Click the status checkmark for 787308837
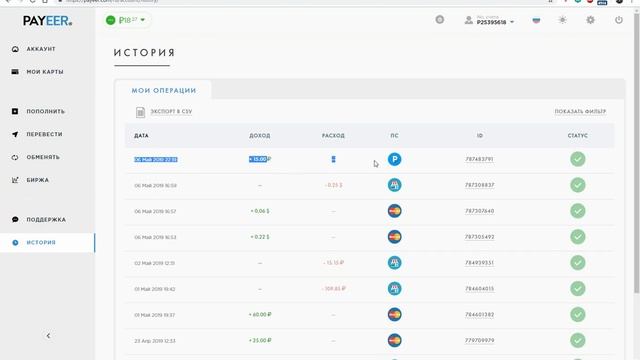640x360 pixels. coord(578,185)
